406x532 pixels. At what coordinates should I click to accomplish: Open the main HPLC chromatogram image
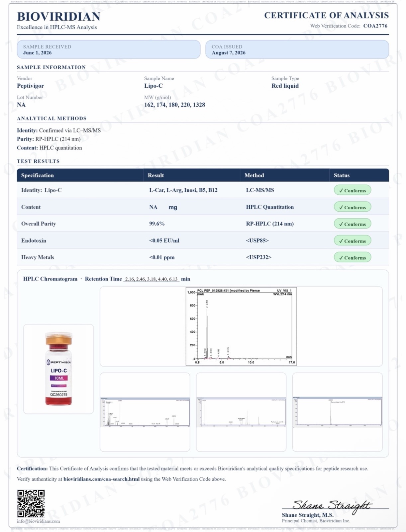(x=241, y=326)
